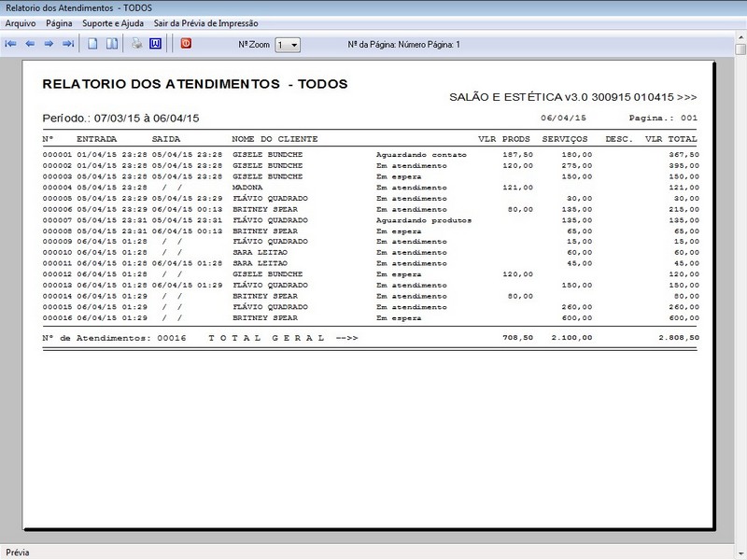Click the report title heading text
This screenshot has width=747, height=560.
coord(195,84)
